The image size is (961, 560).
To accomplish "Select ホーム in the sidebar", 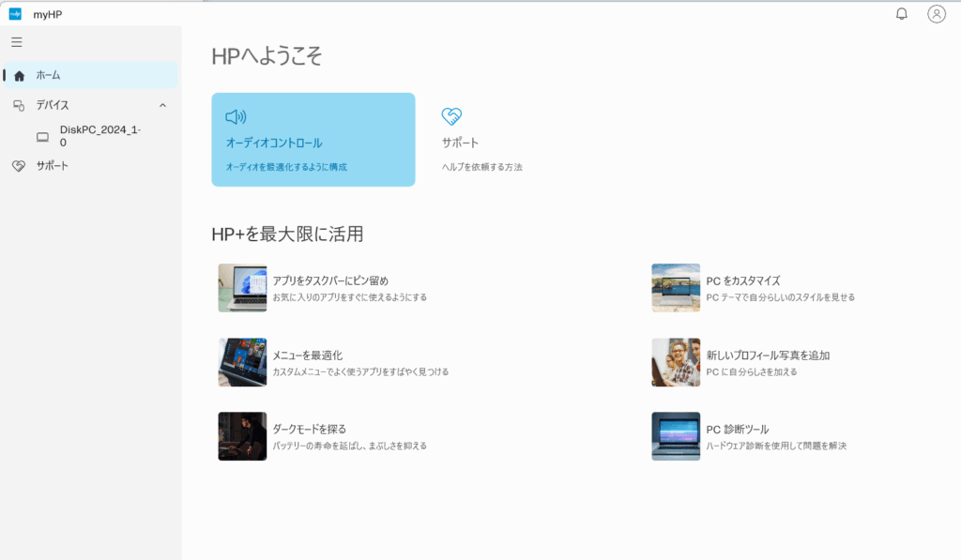I will pos(91,75).
